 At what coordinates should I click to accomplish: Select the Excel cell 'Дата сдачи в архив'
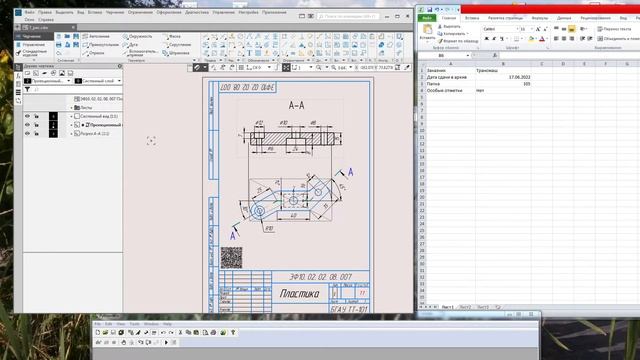click(x=450, y=77)
